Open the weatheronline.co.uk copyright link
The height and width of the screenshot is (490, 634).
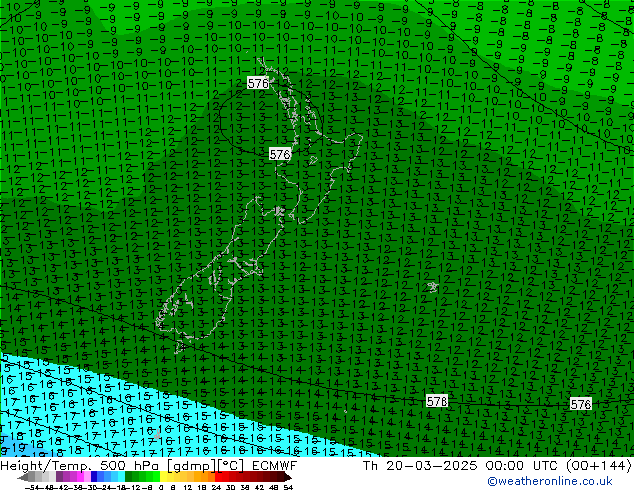(549, 481)
